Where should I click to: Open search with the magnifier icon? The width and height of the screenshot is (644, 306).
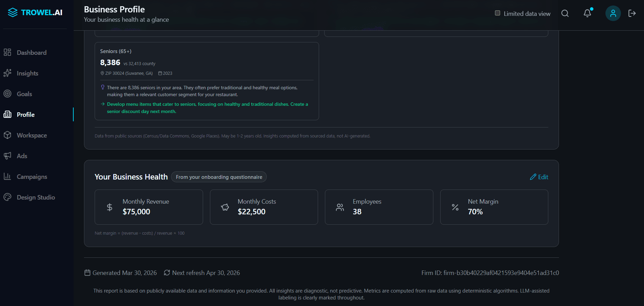(565, 13)
